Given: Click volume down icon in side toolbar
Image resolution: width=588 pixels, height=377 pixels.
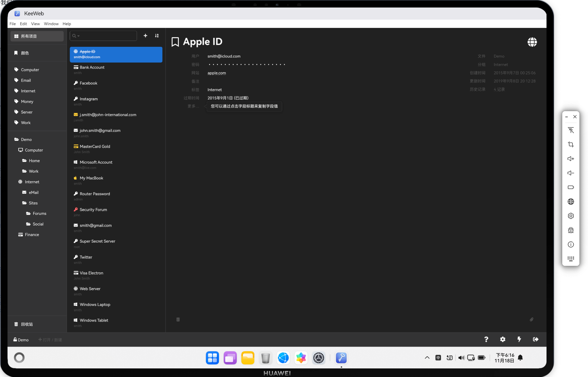Looking at the screenshot, I should click(571, 173).
